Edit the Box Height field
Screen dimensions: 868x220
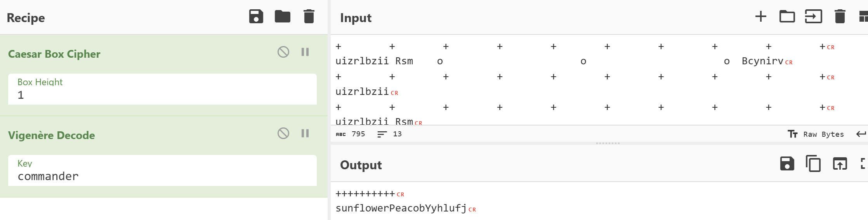pyautogui.click(x=162, y=89)
